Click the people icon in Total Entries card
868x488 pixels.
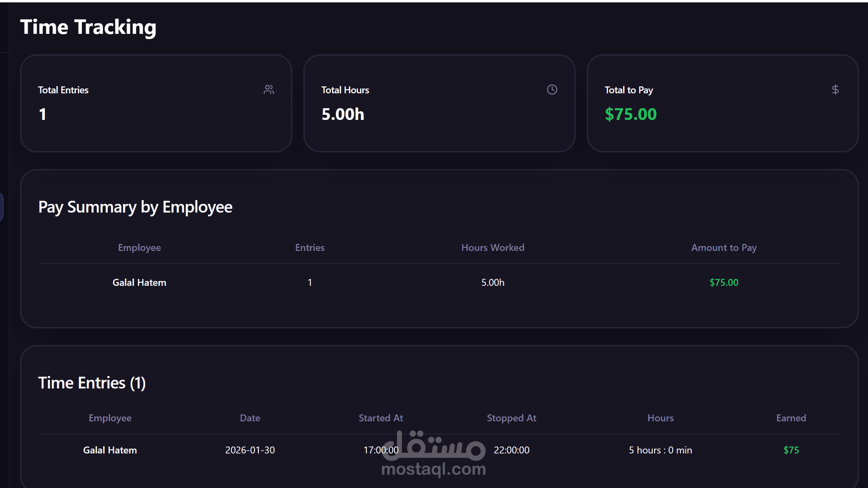[x=268, y=90]
